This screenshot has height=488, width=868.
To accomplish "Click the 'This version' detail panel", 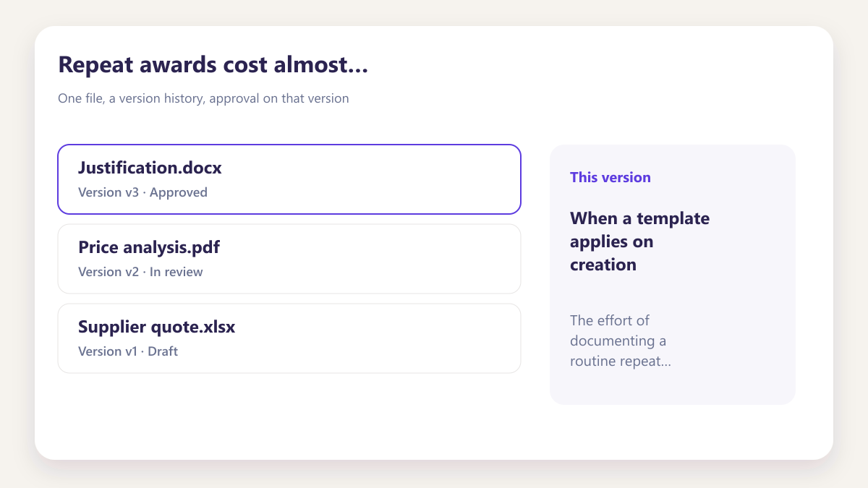I will point(673,274).
